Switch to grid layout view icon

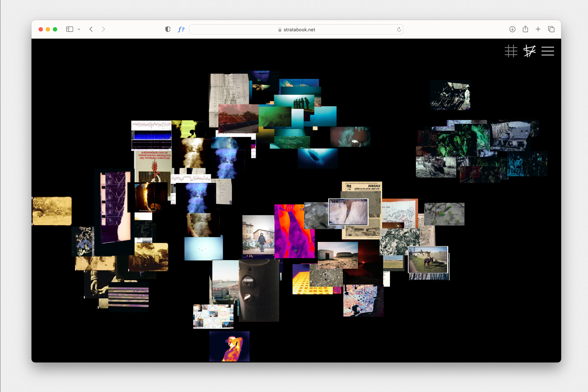(x=511, y=51)
